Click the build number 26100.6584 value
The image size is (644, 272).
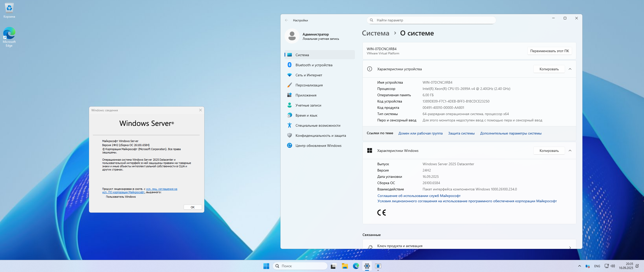pos(431,183)
